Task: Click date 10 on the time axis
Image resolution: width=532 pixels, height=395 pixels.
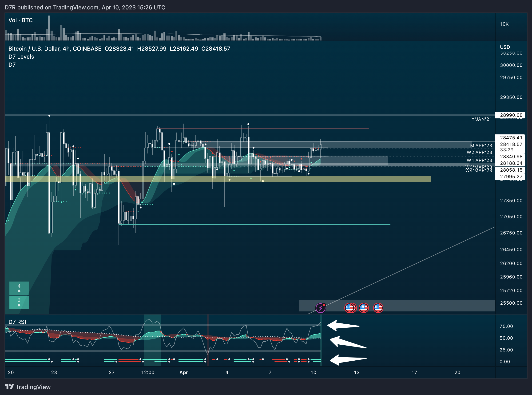Action: click(313, 373)
